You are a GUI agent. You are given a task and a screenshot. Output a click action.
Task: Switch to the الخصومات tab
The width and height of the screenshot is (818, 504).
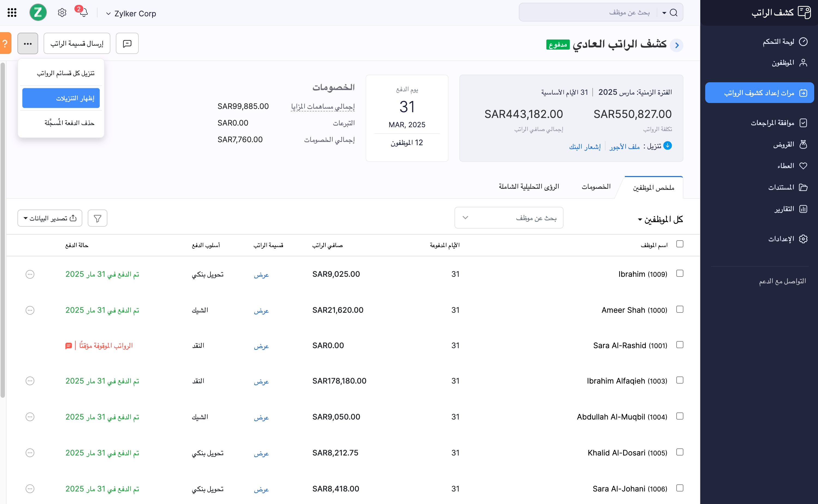[596, 187]
